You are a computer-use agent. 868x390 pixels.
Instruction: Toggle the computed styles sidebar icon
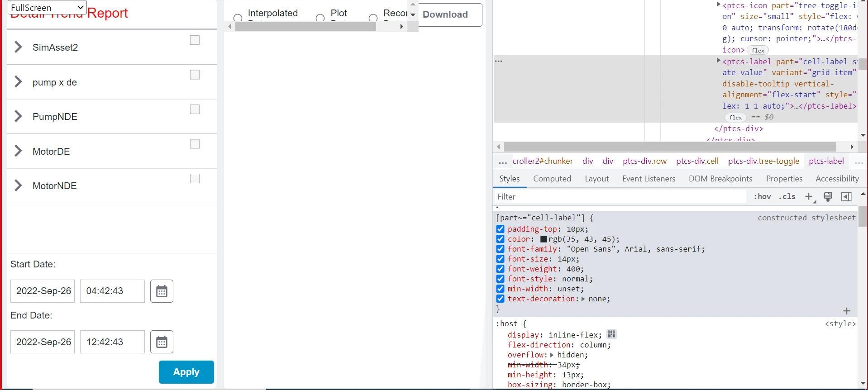click(x=846, y=196)
